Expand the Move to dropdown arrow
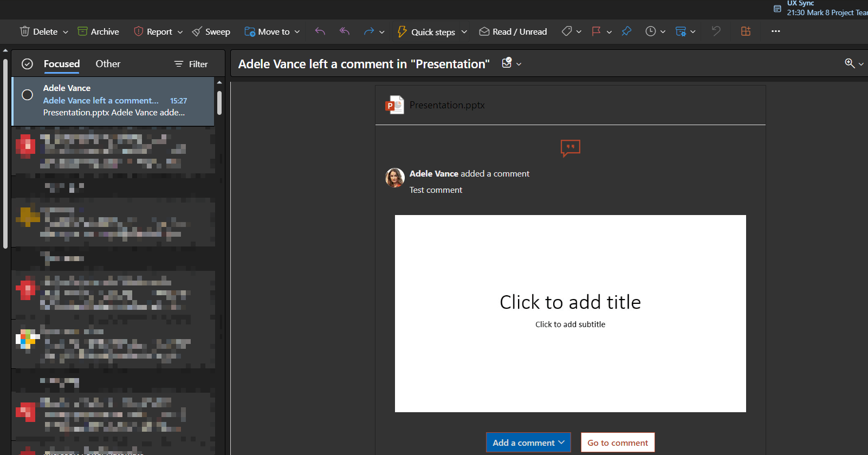 tap(297, 32)
